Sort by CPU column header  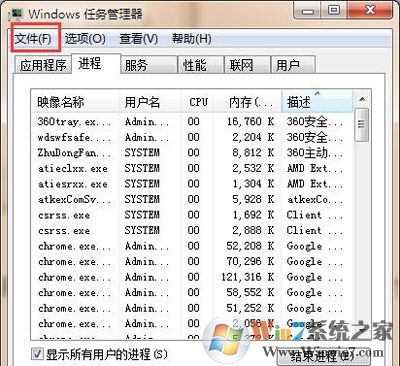(x=197, y=102)
